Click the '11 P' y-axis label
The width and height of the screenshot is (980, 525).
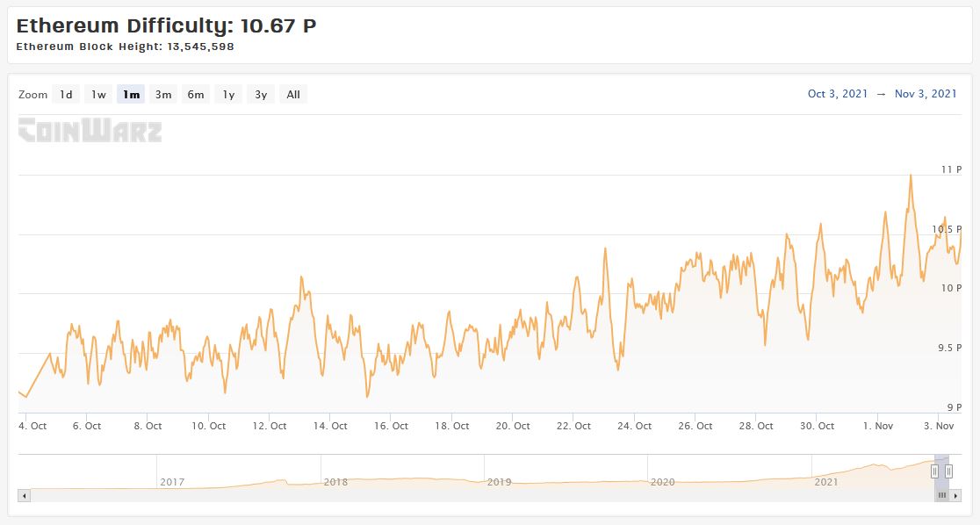point(951,169)
